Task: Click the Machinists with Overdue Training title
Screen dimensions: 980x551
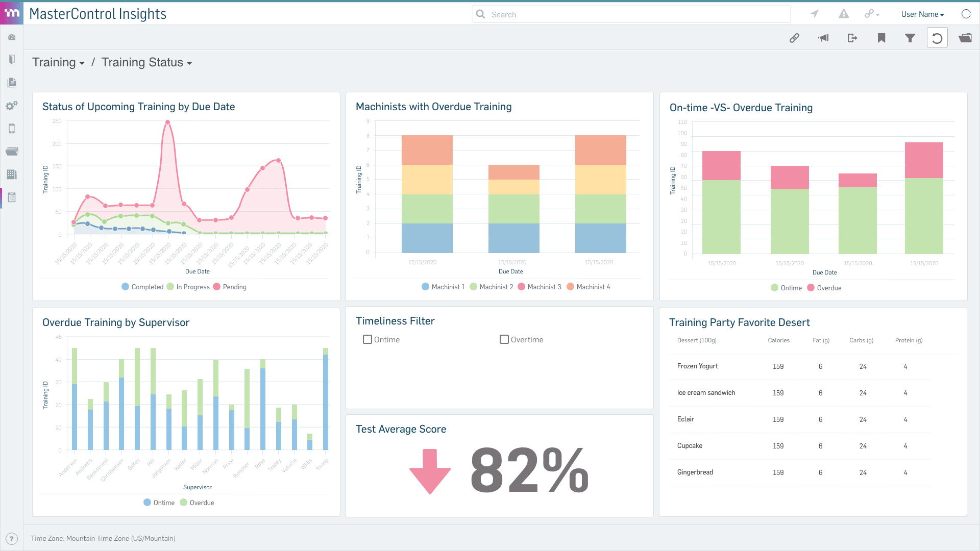Action: pos(433,107)
